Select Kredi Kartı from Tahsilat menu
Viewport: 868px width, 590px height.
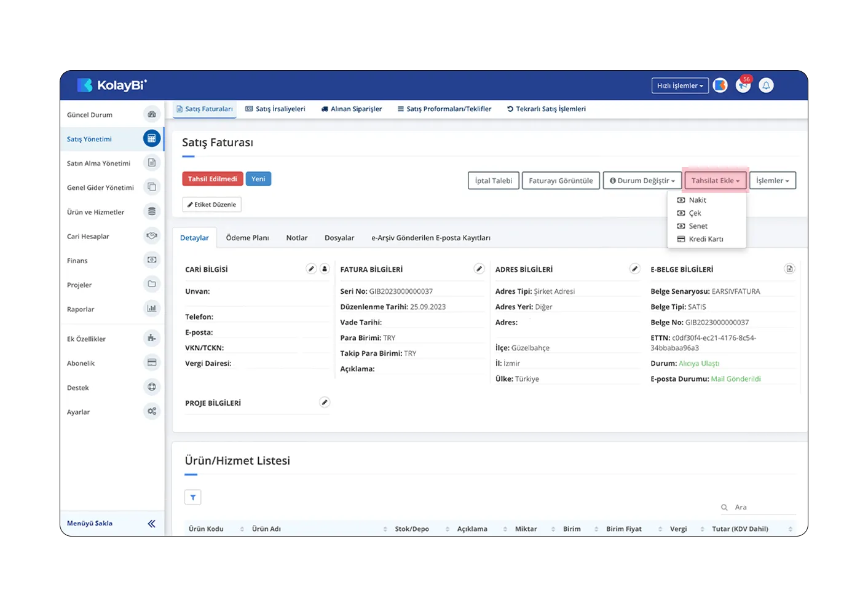click(707, 239)
